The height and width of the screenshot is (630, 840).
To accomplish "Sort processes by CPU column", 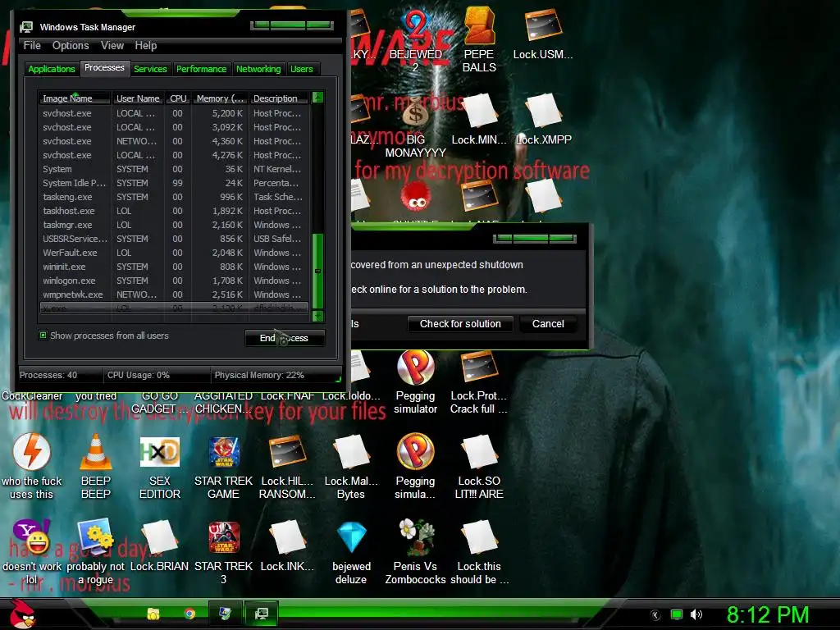I will pos(178,98).
